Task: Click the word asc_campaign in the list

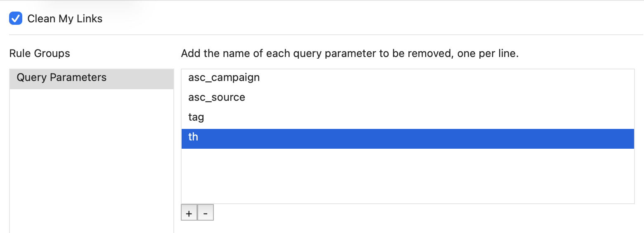Action: [224, 78]
